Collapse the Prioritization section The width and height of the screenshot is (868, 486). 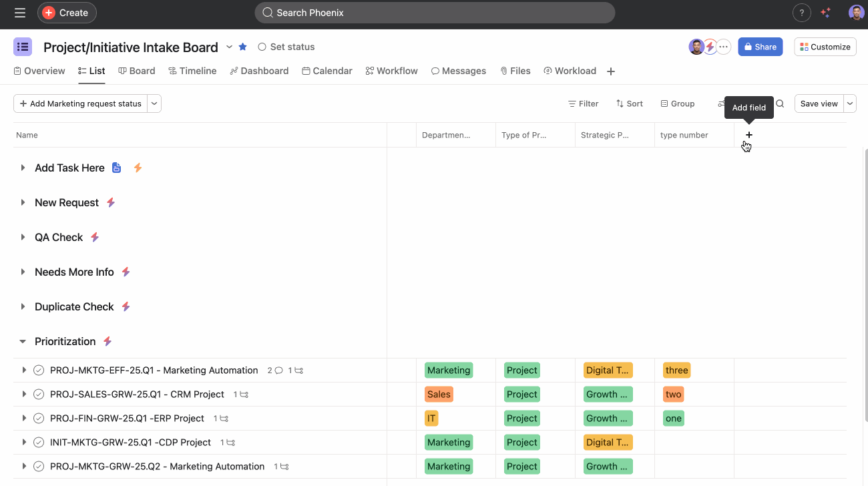pyautogui.click(x=23, y=341)
